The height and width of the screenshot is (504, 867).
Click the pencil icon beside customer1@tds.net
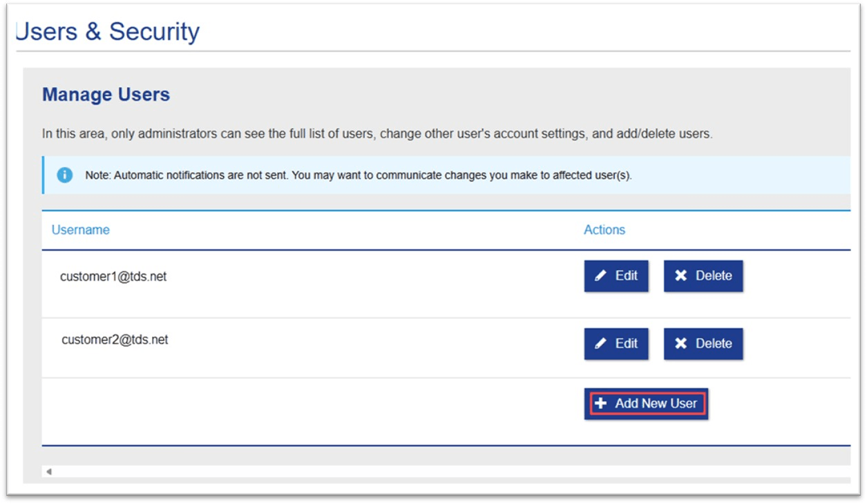coord(600,275)
